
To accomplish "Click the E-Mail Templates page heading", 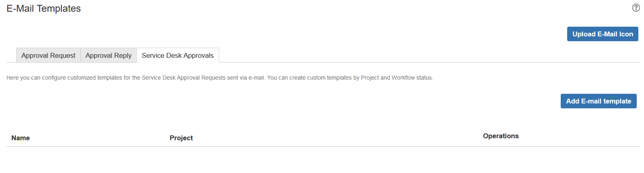I will tap(44, 8).
